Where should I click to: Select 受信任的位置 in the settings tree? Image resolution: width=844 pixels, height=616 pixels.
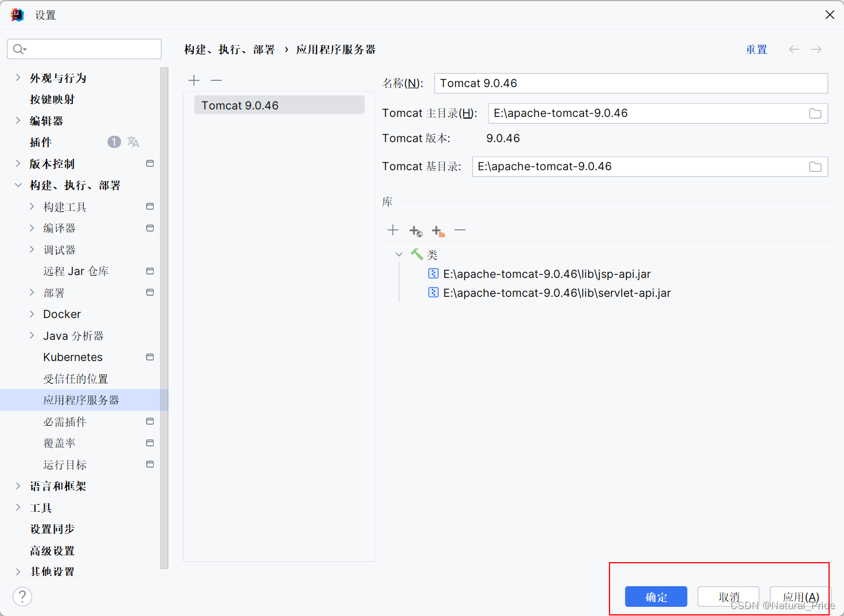[x=76, y=379]
